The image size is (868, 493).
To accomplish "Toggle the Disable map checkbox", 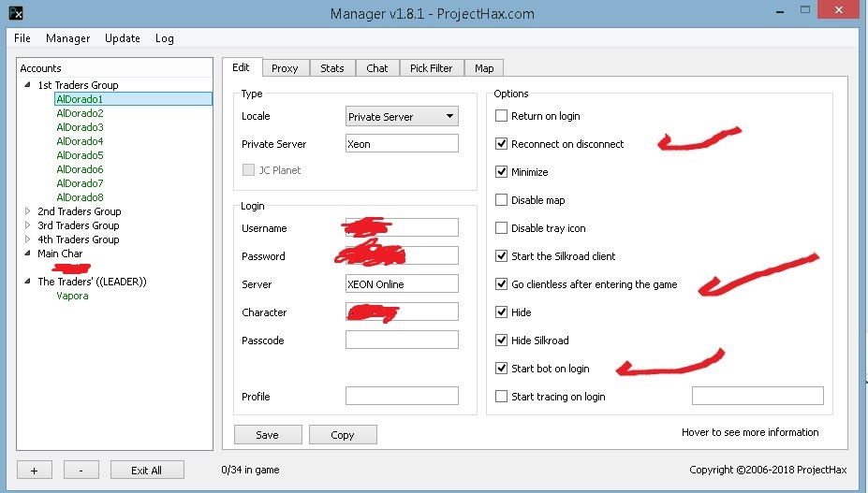I will pos(502,200).
